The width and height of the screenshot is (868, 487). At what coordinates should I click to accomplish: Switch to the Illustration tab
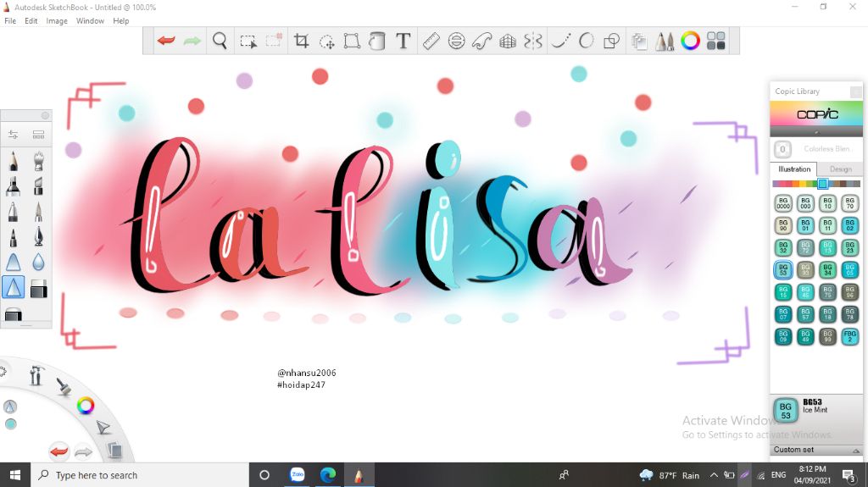point(793,169)
